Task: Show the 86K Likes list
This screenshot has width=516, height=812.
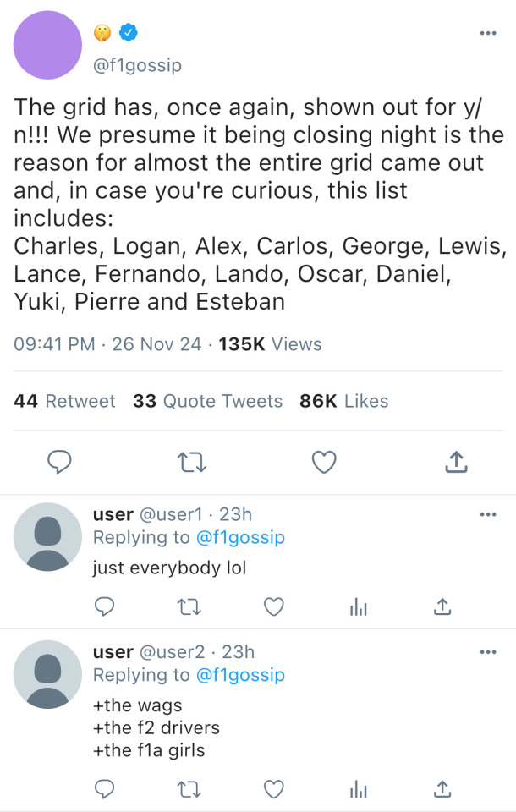Action: (x=343, y=401)
